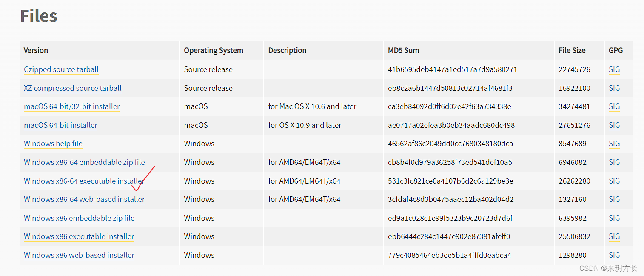Download the XZ compressed source tarball

tap(73, 88)
